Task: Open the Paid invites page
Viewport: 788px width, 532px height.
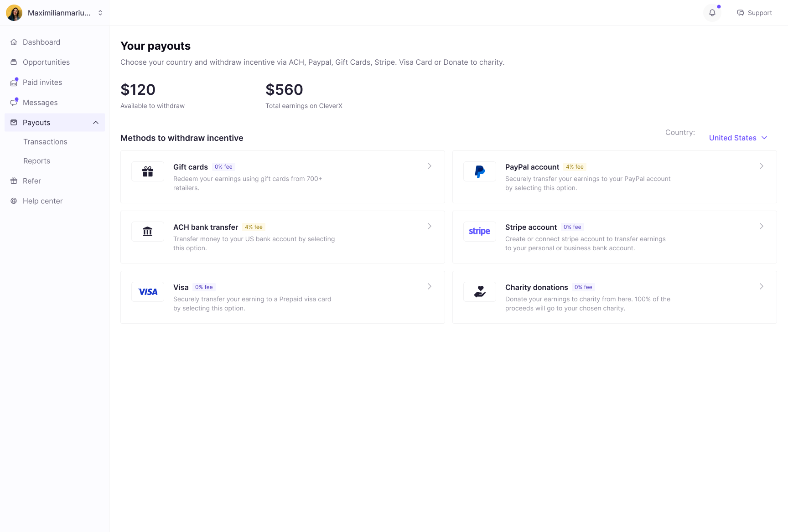Action: [x=42, y=82]
